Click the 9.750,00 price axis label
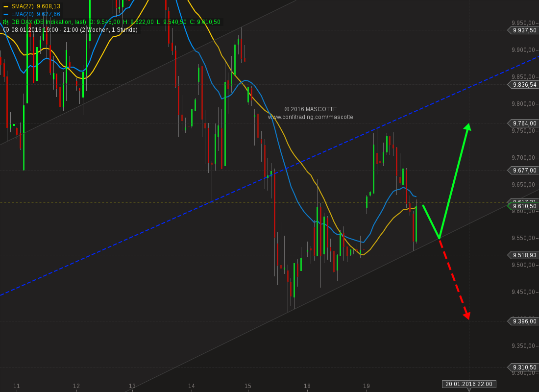539x392 pixels. (x=523, y=131)
